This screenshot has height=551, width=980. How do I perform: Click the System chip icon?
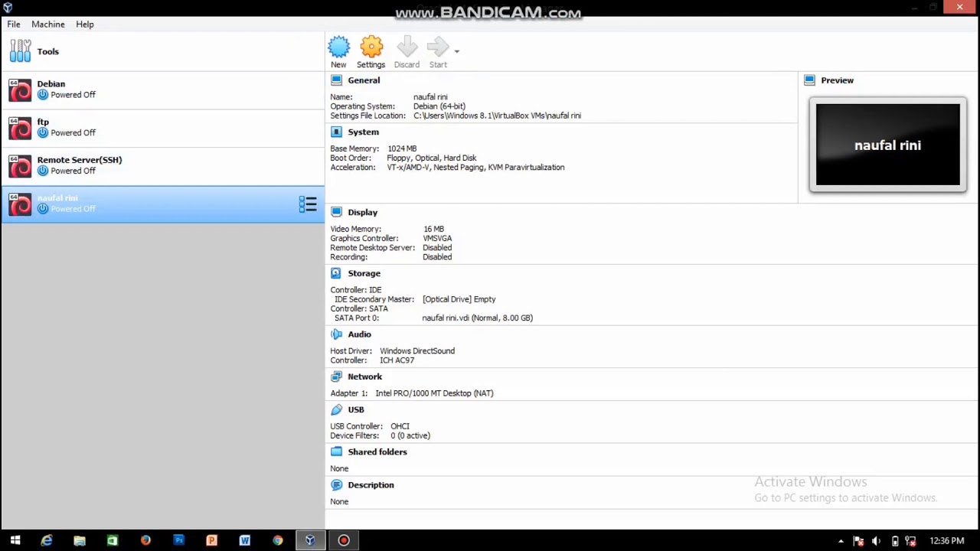click(x=336, y=132)
